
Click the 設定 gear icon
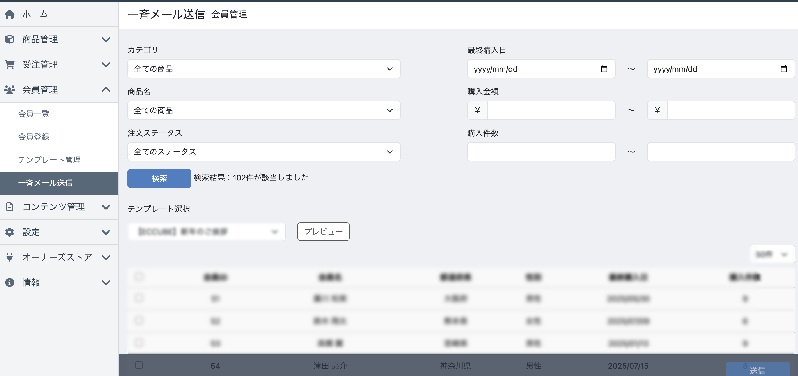point(9,232)
